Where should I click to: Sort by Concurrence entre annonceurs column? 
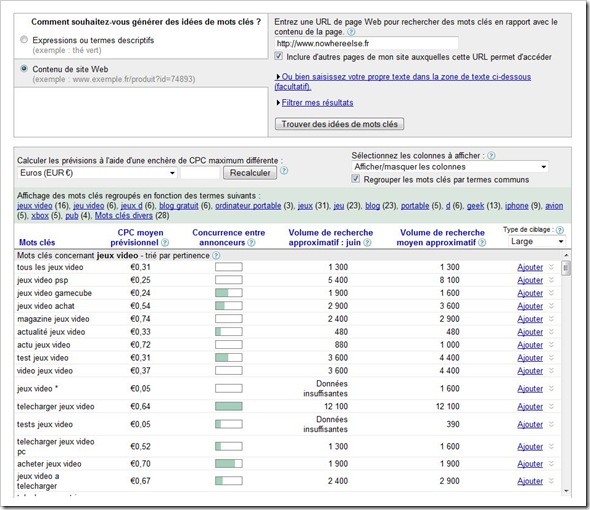(x=228, y=237)
